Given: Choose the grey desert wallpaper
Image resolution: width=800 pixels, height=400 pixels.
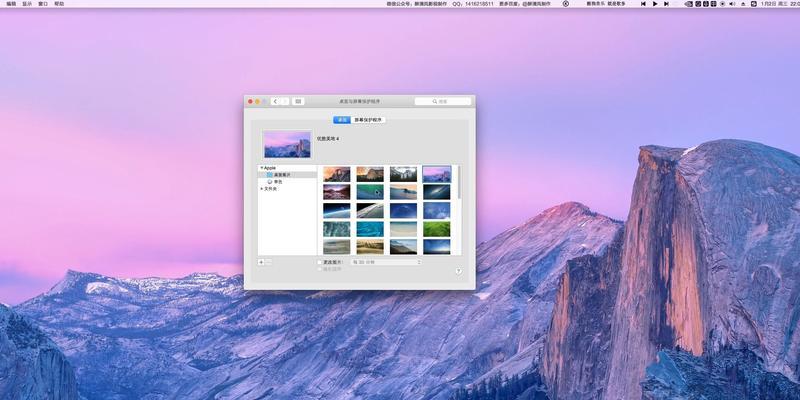Looking at the screenshot, I should coord(337,246).
